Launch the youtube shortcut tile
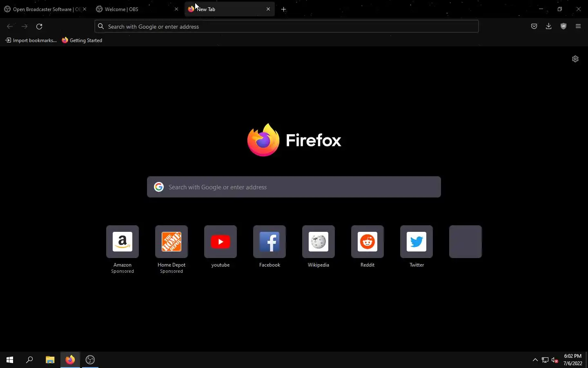Image resolution: width=588 pixels, height=368 pixels. (x=220, y=242)
